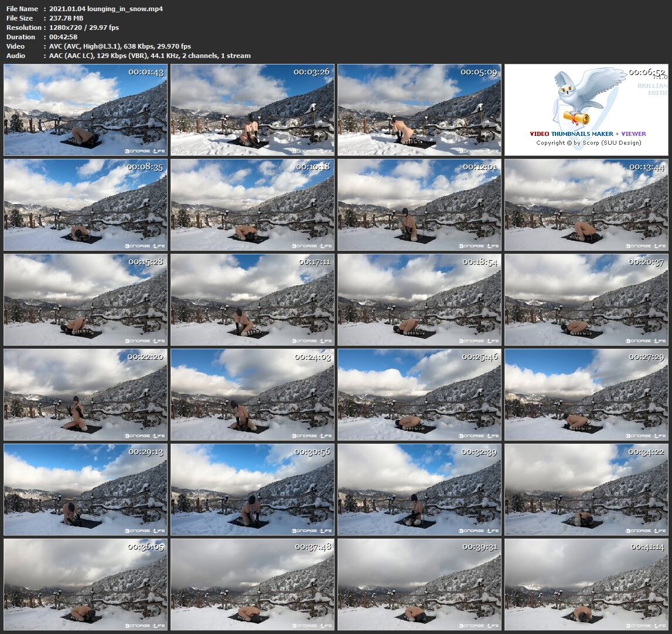Click the frame marked 00:05:09
Image resolution: width=672 pixels, height=634 pixels.
point(419,110)
